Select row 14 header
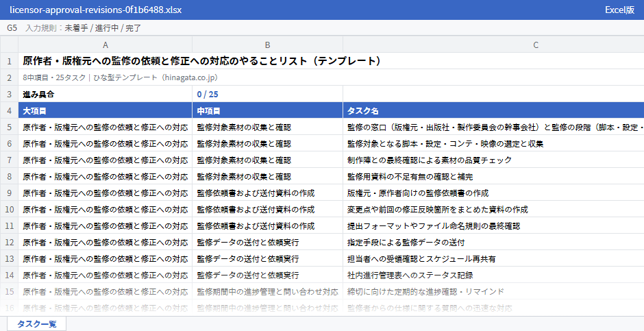Image resolution: width=644 pixels, height=331 pixels. [x=9, y=275]
